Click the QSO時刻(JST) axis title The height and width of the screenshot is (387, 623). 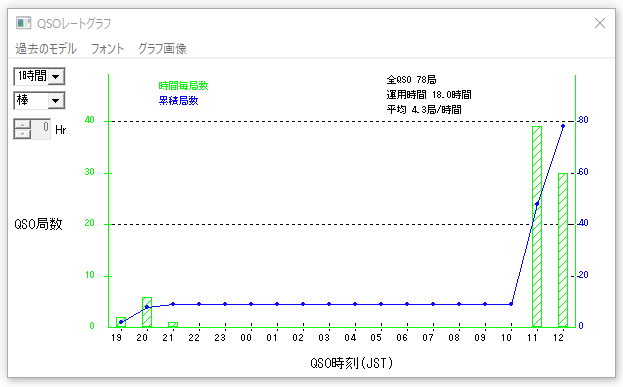point(352,363)
